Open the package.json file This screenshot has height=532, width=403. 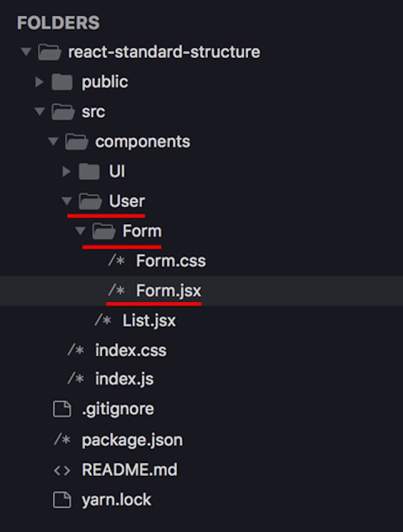coord(132,440)
